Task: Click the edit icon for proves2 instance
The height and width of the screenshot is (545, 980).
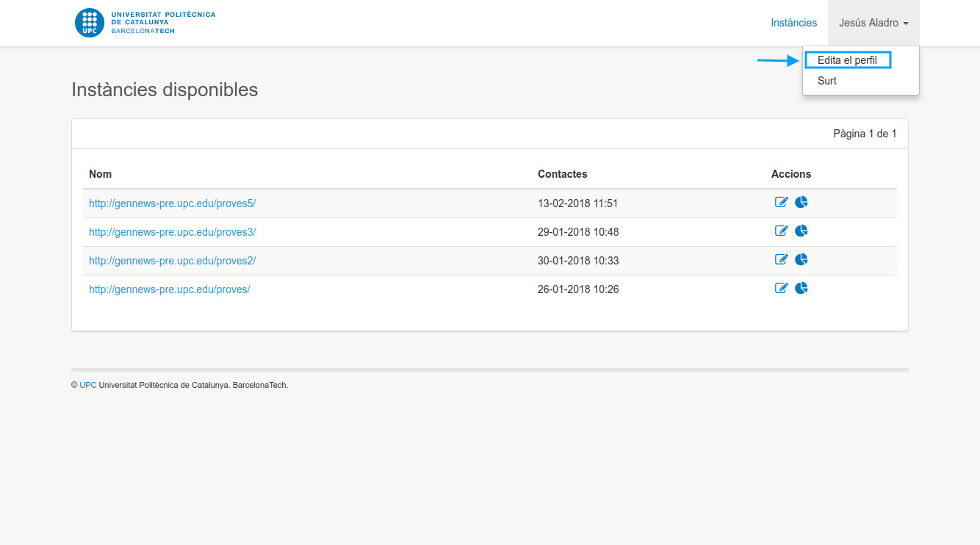Action: click(x=781, y=259)
